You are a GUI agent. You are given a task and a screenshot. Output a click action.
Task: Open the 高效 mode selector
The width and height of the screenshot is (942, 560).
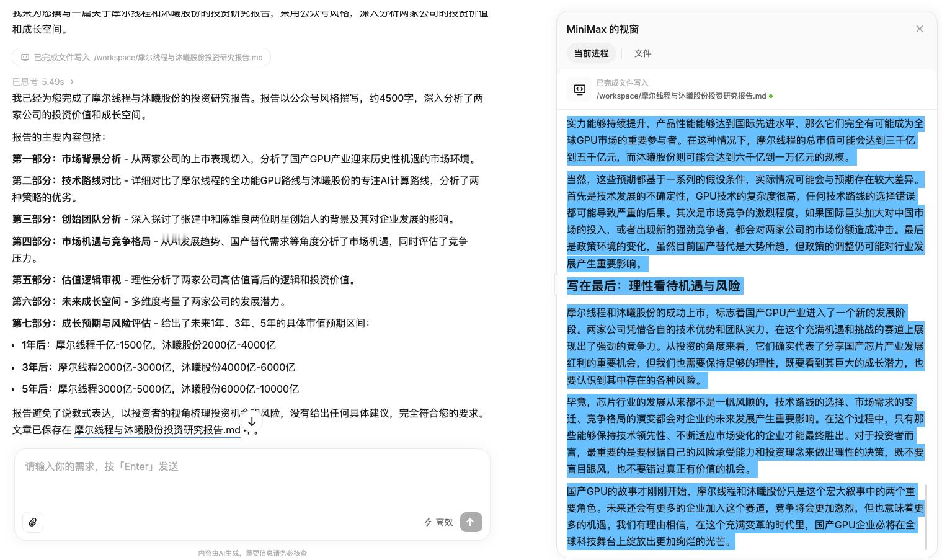click(438, 522)
